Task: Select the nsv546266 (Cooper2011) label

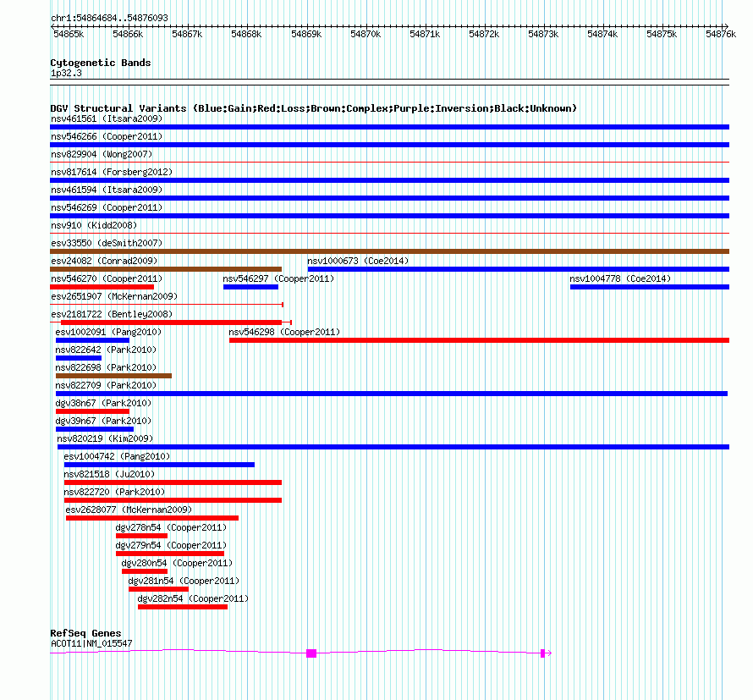Action: click(x=107, y=136)
